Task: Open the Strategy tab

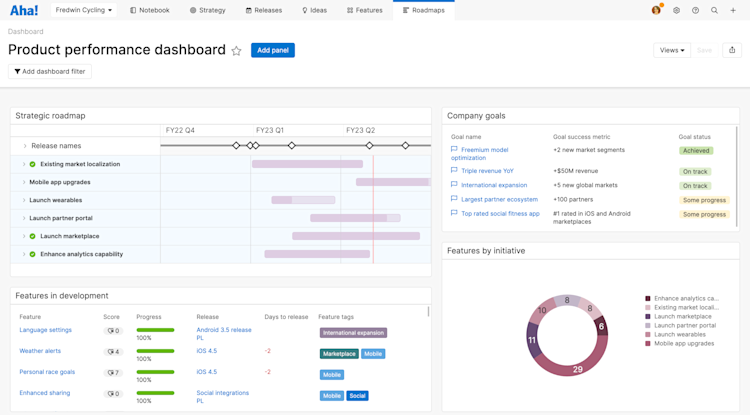Action: [208, 10]
